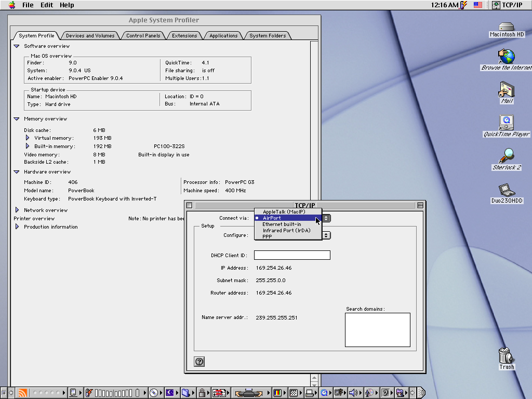Viewport: 532px width, 399px height.
Task: Click the battery charging status icon in menu bar
Action: coord(463,5)
